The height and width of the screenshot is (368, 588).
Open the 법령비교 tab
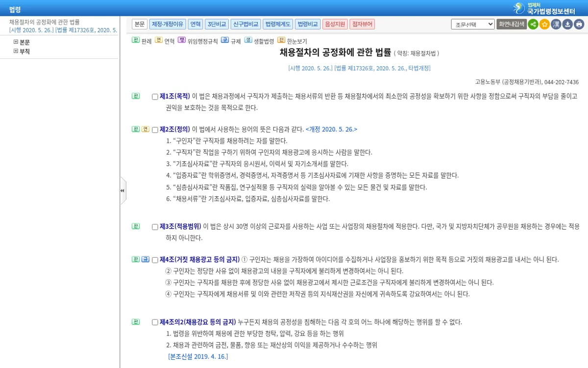[x=308, y=24]
